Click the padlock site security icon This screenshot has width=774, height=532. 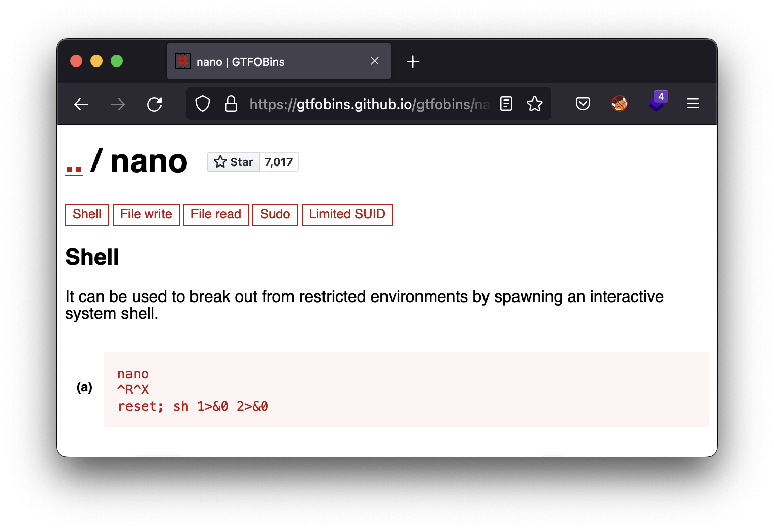[x=231, y=104]
